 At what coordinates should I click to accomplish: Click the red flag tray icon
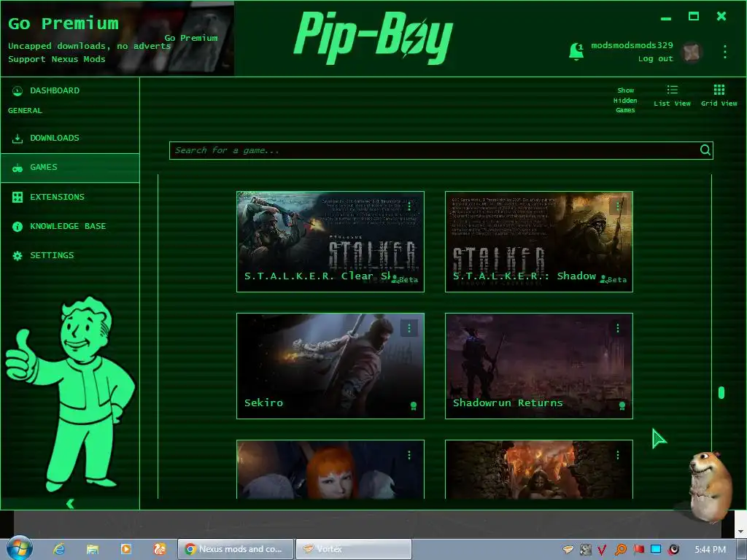click(x=638, y=550)
